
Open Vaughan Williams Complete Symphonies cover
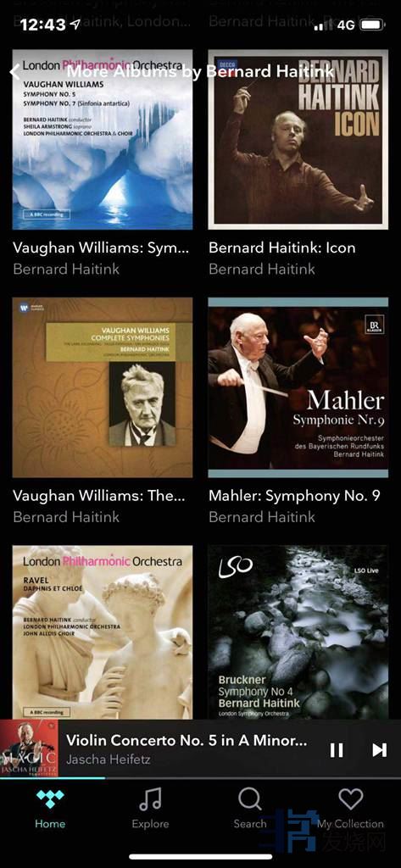(103, 387)
